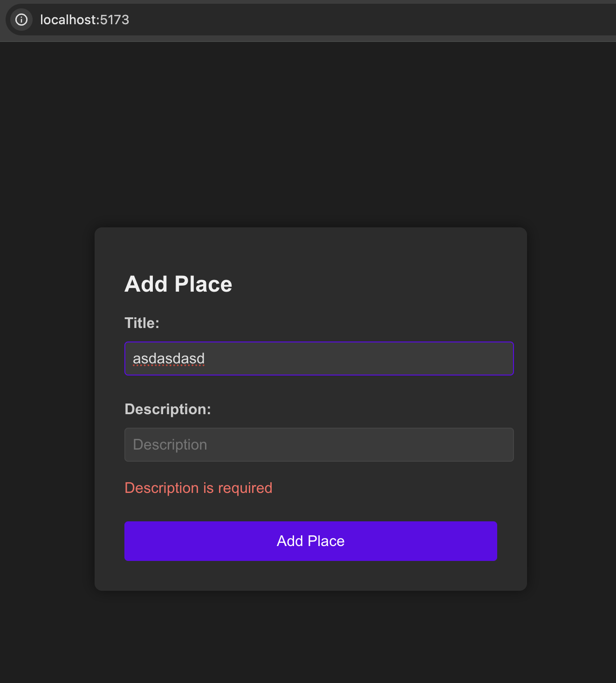The width and height of the screenshot is (616, 683).
Task: Open the site information icon
Action: click(x=21, y=20)
